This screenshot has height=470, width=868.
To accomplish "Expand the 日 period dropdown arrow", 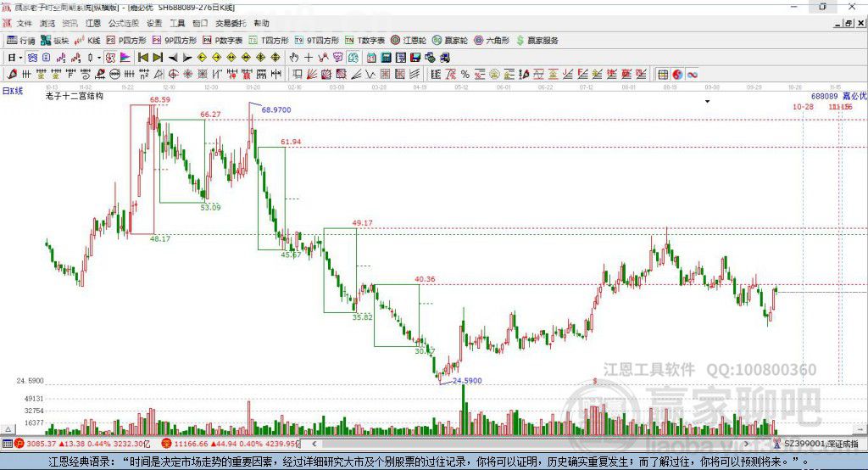I will click(x=20, y=58).
